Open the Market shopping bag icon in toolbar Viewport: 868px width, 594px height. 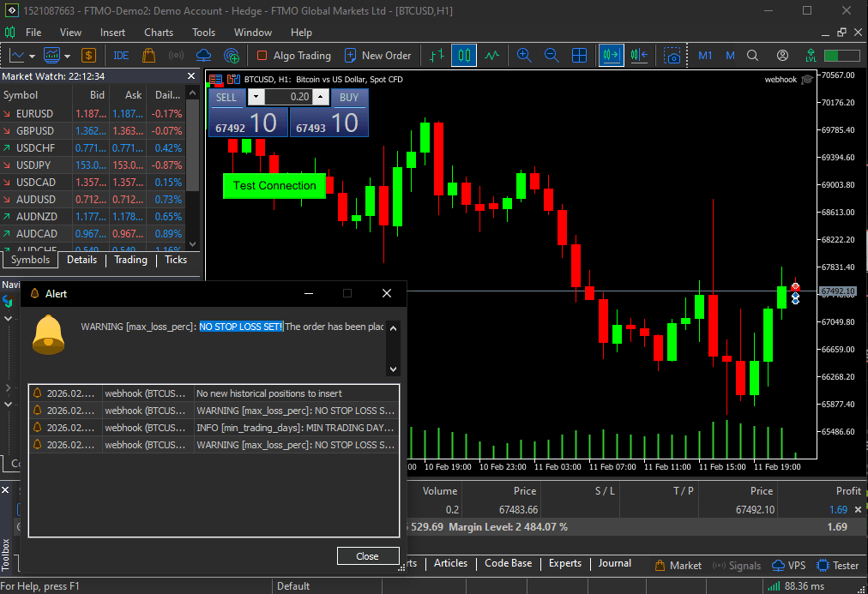(x=148, y=56)
